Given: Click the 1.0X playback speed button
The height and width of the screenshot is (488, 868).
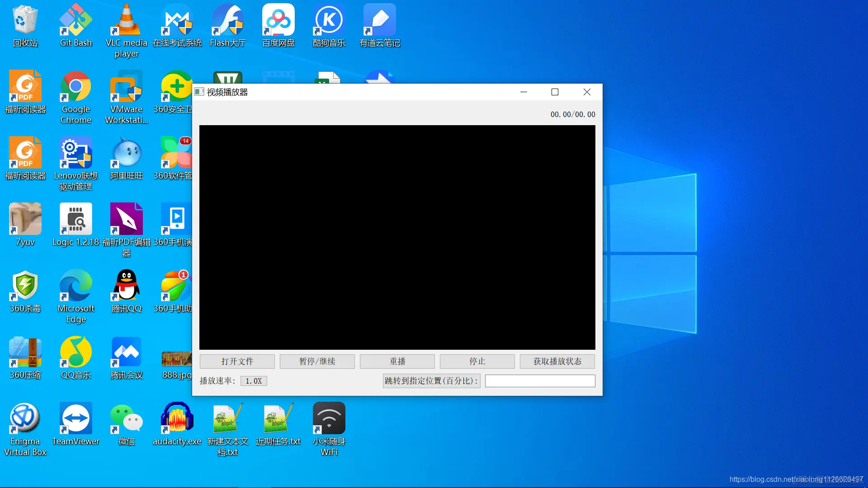Looking at the screenshot, I should pyautogui.click(x=254, y=381).
